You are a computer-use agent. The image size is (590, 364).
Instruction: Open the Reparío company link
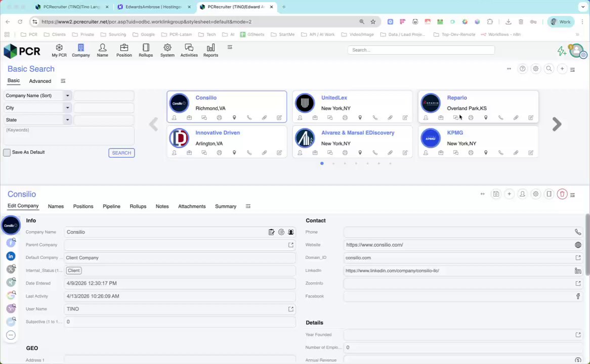tap(457, 98)
